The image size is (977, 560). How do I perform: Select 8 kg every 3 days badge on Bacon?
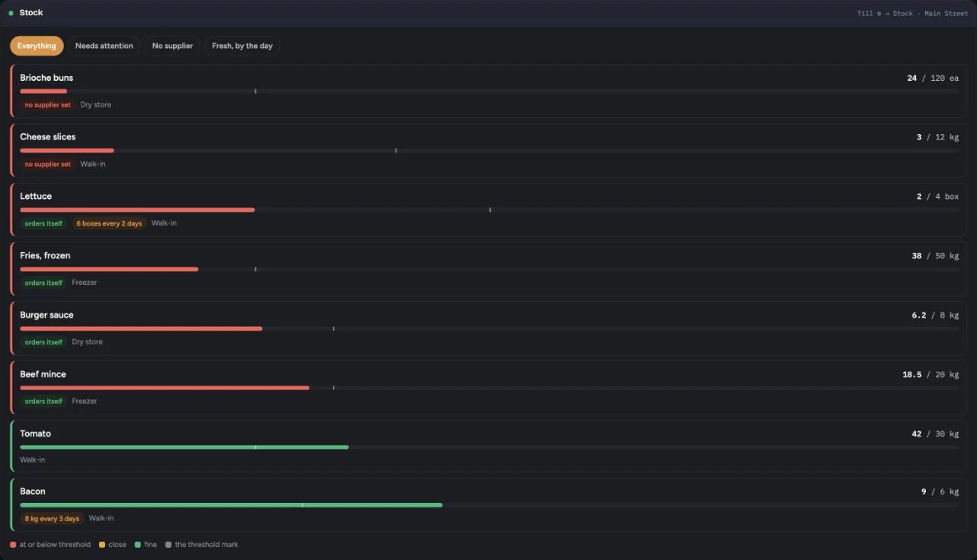[52, 519]
